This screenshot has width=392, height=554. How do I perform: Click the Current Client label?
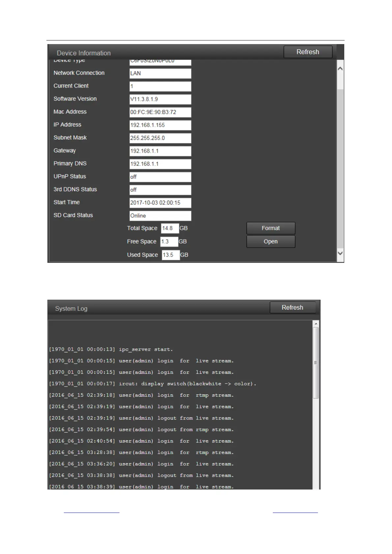click(x=71, y=86)
